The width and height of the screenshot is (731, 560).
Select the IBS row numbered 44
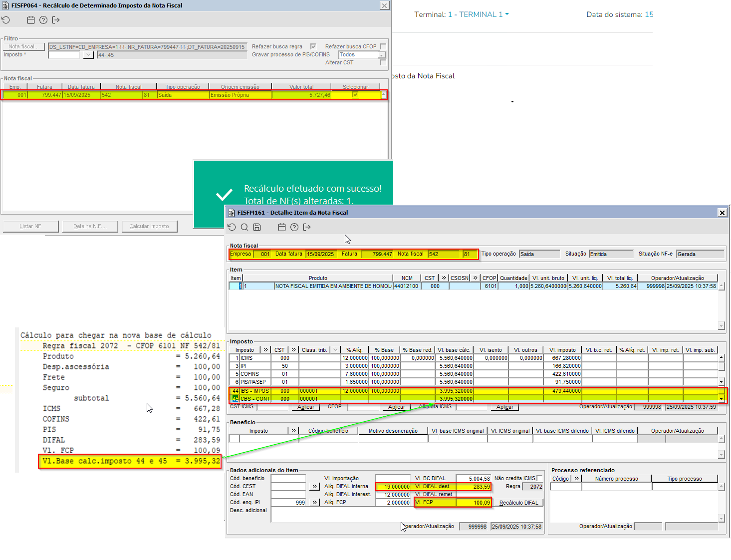[x=474, y=391]
